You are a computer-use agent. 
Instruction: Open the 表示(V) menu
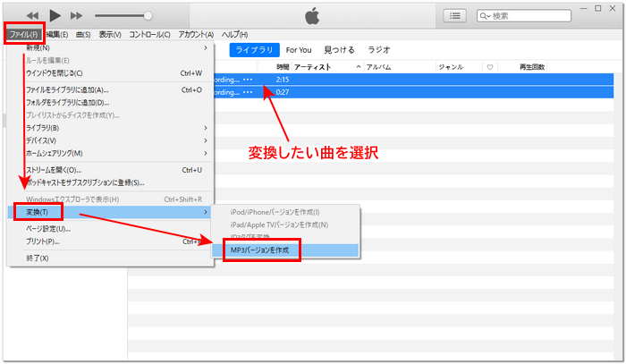coord(110,35)
